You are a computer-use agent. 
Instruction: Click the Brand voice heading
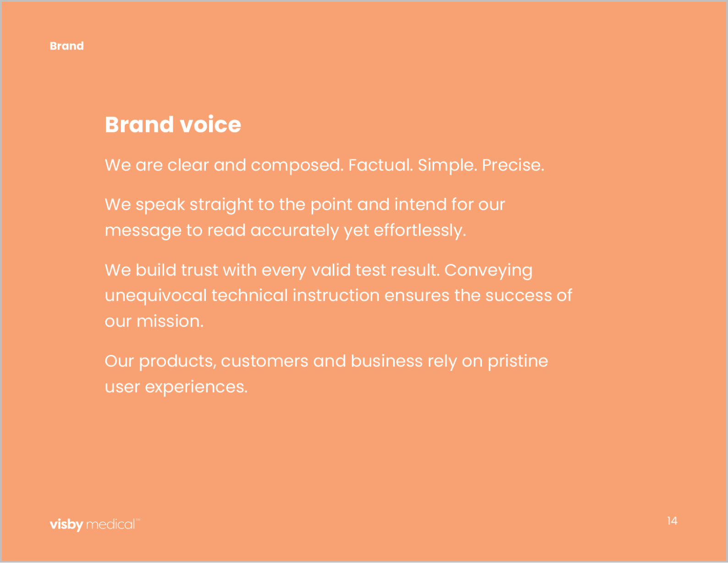click(x=173, y=124)
